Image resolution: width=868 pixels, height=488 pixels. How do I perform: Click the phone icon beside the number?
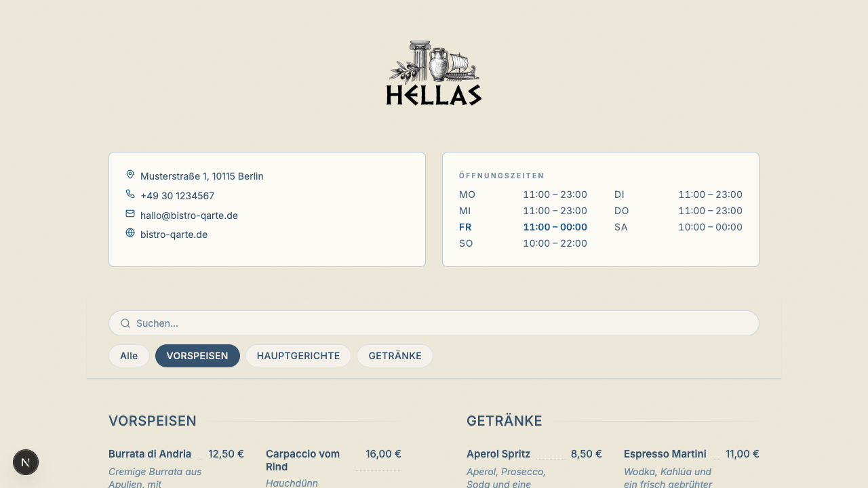point(130,195)
